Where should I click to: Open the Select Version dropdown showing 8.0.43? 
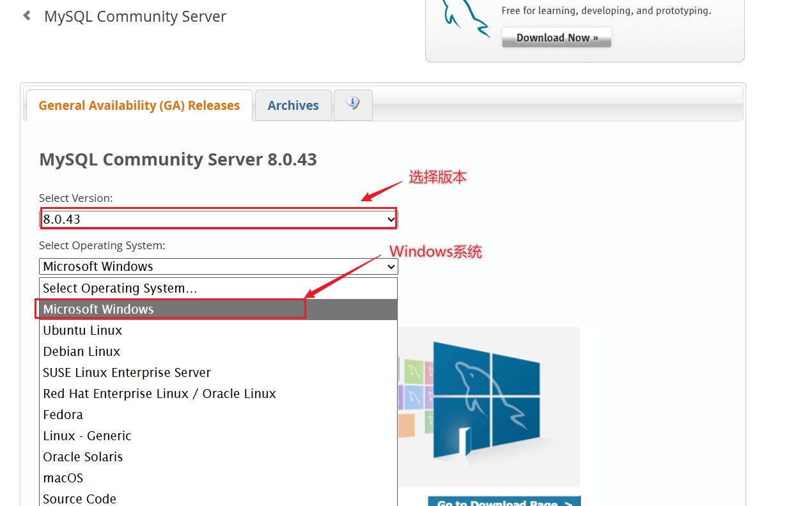(219, 219)
